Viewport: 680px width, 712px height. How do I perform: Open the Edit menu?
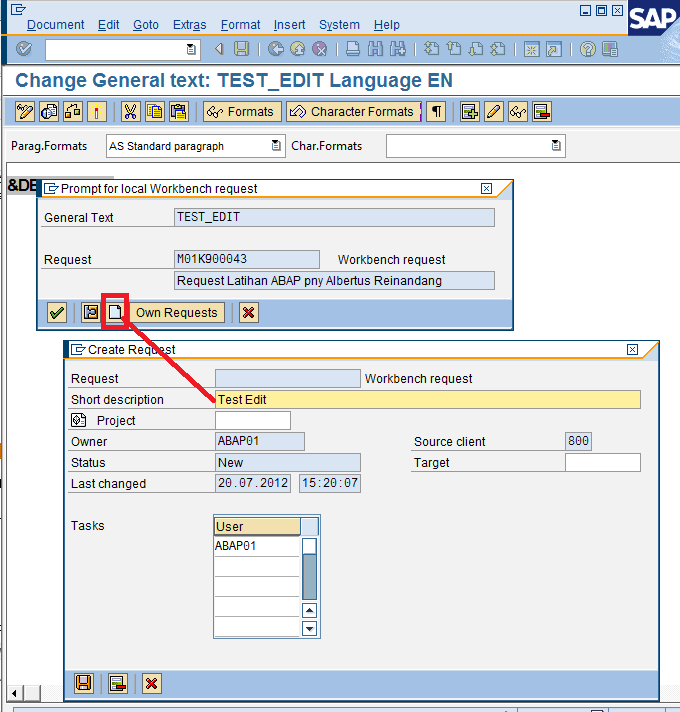tap(108, 25)
